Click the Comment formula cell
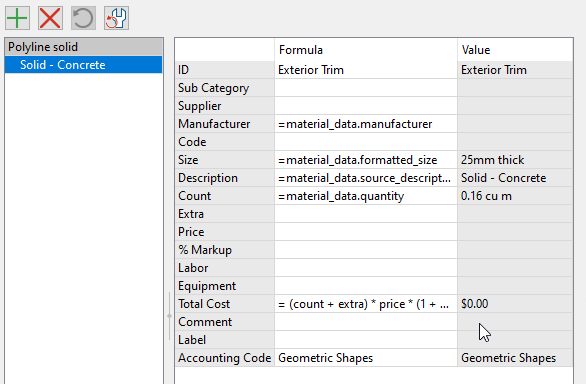 pyautogui.click(x=366, y=322)
